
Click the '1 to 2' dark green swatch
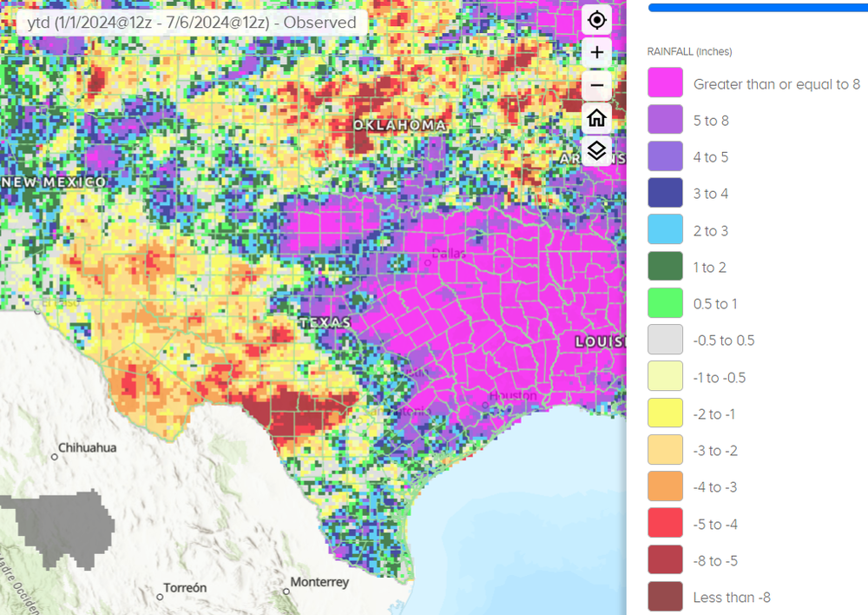[x=664, y=267]
